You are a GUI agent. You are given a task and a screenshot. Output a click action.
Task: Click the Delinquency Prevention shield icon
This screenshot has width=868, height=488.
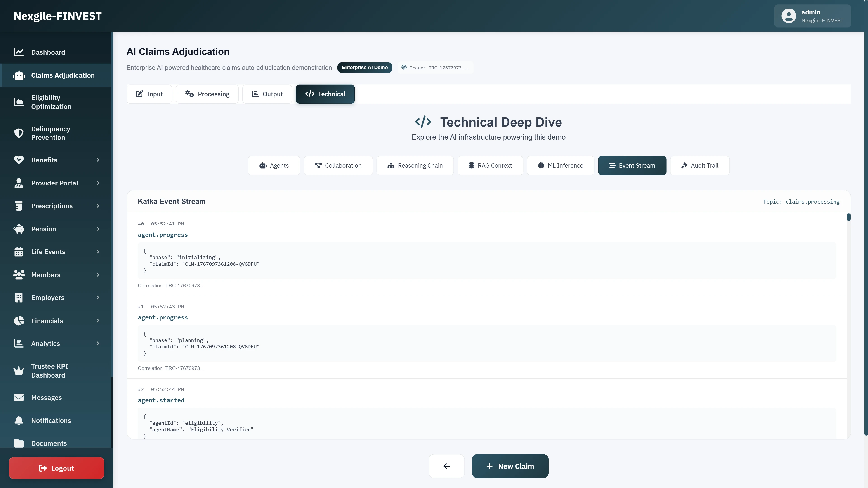[x=19, y=133]
